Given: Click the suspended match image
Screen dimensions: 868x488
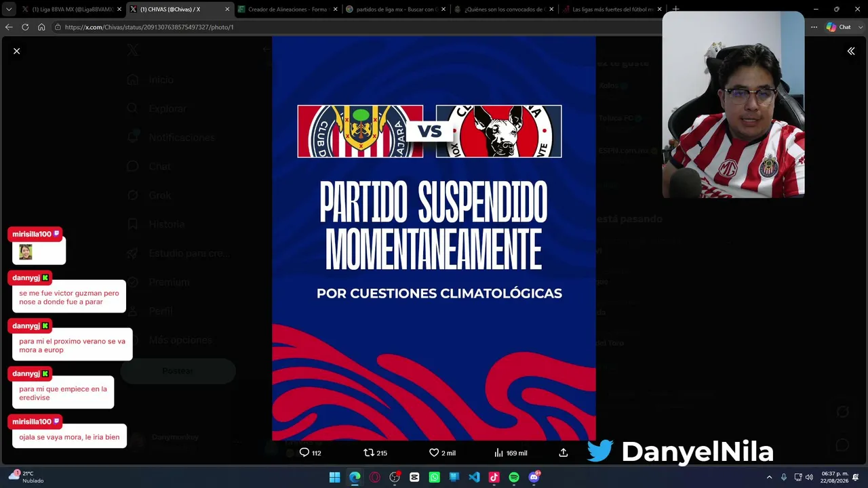Looking at the screenshot, I should (434, 239).
